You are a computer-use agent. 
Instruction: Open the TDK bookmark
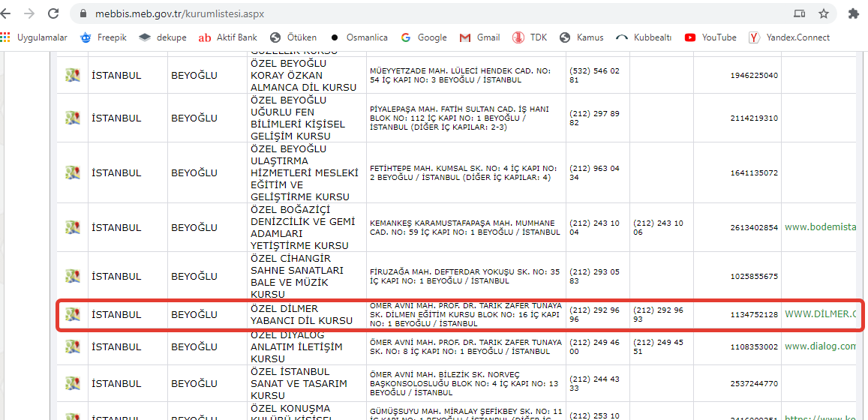coord(530,37)
